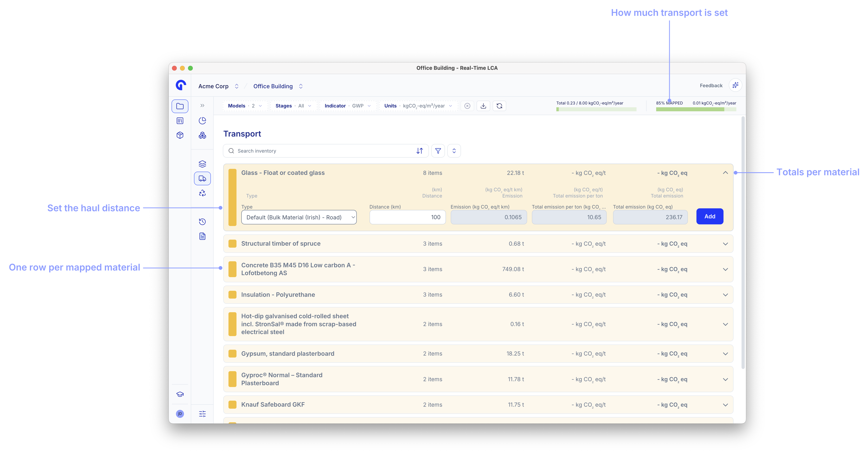Open the history clock icon

click(x=202, y=222)
